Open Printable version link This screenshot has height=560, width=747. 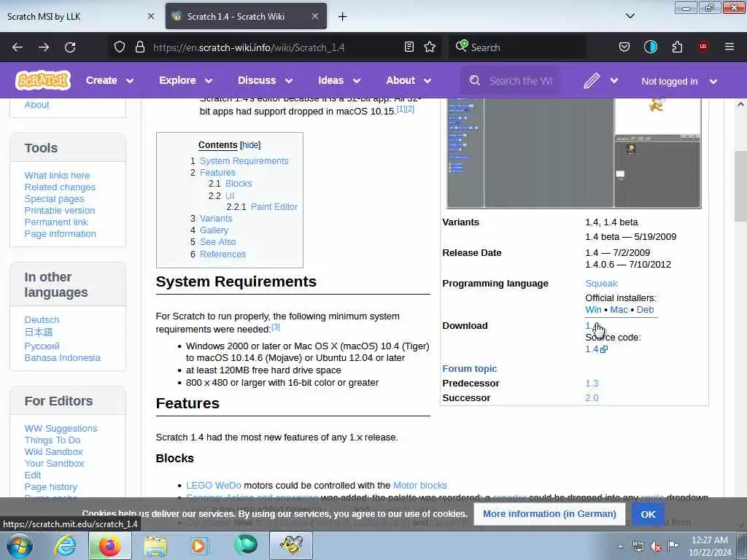tap(60, 210)
